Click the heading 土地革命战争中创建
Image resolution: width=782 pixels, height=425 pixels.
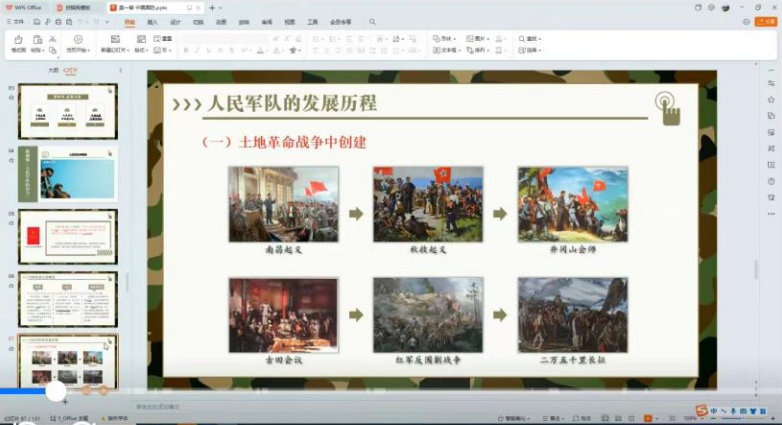pyautogui.click(x=303, y=142)
